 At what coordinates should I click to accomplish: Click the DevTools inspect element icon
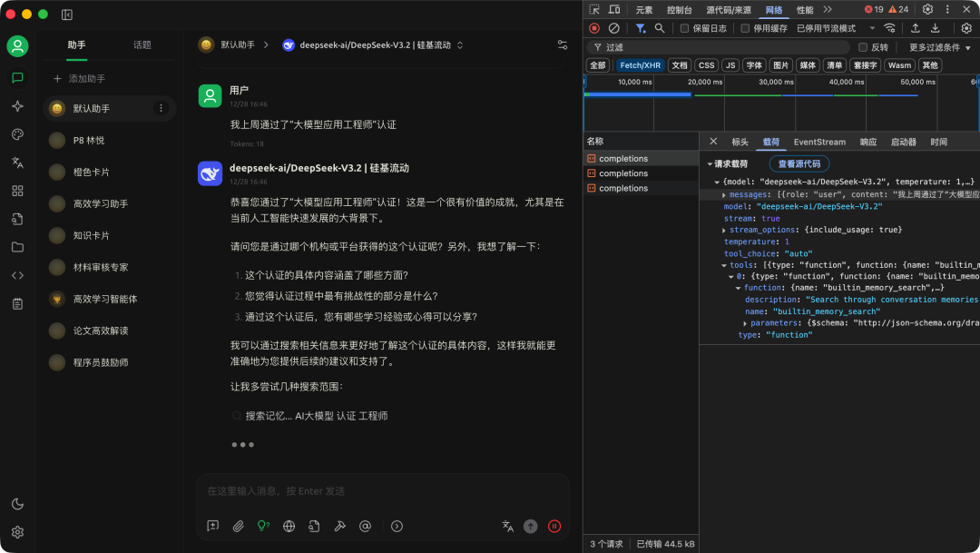[x=595, y=8]
